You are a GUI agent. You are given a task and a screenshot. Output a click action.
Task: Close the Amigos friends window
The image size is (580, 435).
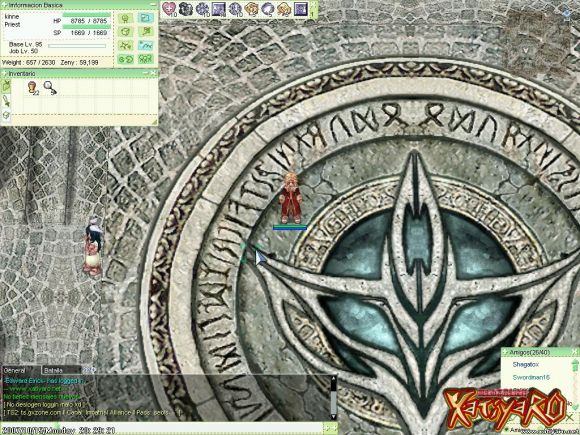(x=575, y=351)
